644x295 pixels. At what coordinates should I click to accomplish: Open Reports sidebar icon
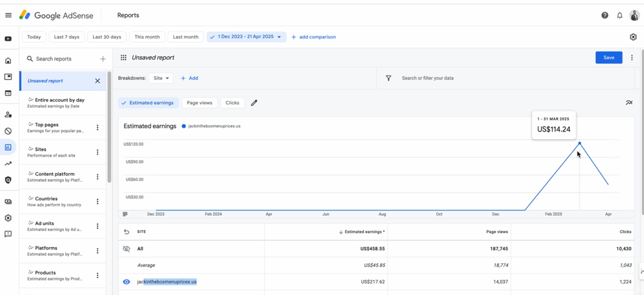coord(8,147)
